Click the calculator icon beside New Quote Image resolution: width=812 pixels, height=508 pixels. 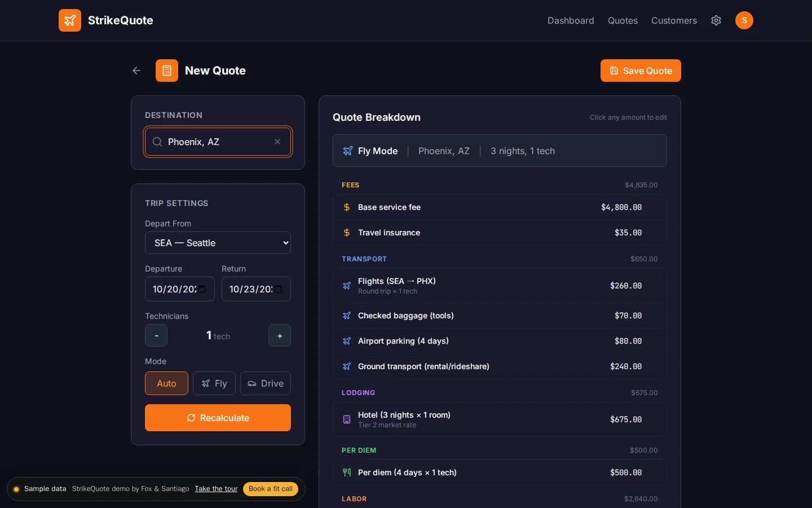coord(167,71)
